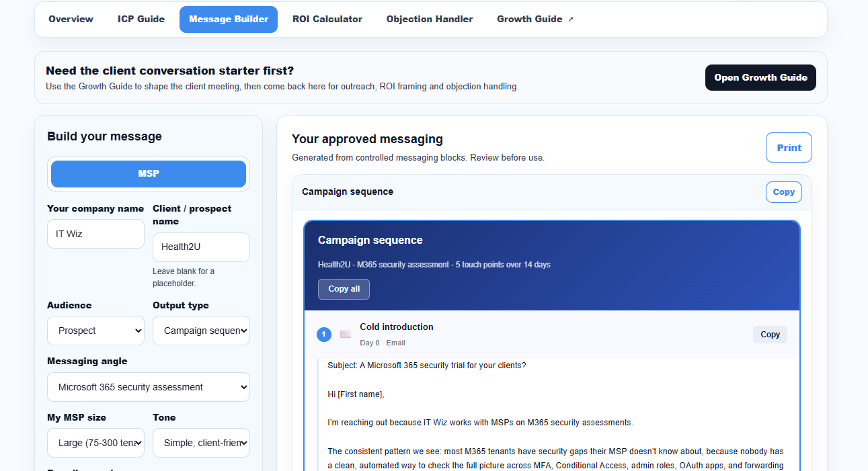Open the Output type dropdown
The width and height of the screenshot is (868, 471).
point(201,331)
